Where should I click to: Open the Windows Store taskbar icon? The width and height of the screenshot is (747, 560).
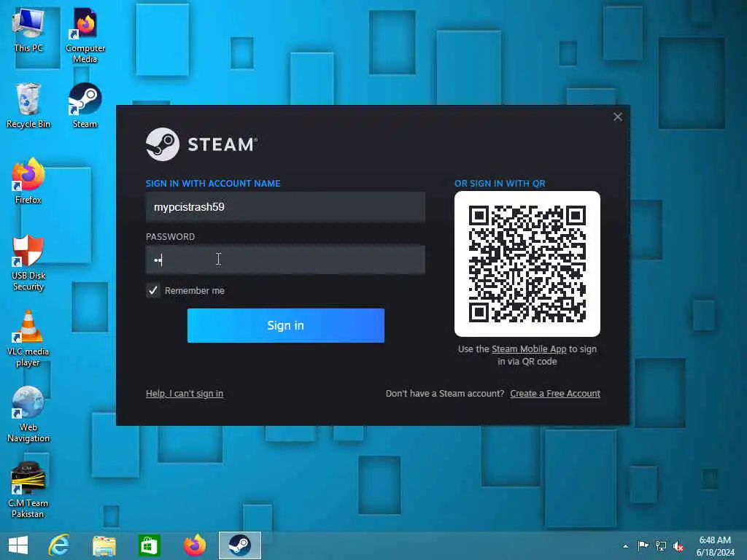click(x=149, y=545)
